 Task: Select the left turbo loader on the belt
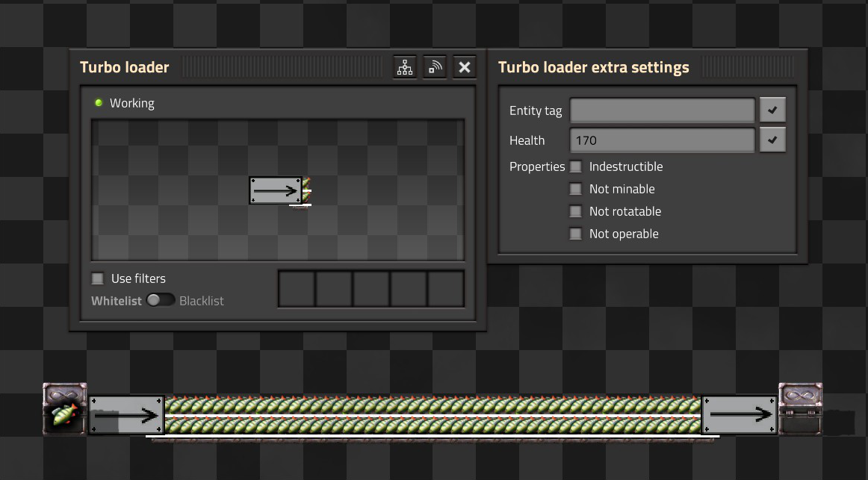point(127,415)
